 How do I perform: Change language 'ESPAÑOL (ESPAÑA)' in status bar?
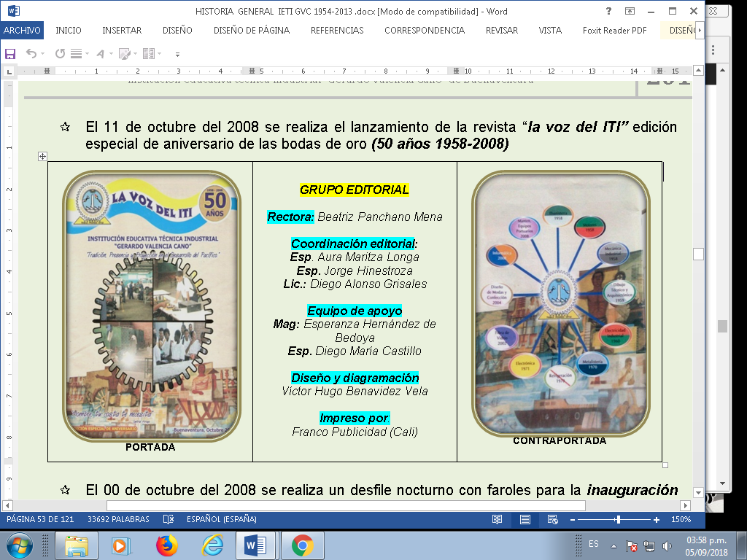coord(222,519)
